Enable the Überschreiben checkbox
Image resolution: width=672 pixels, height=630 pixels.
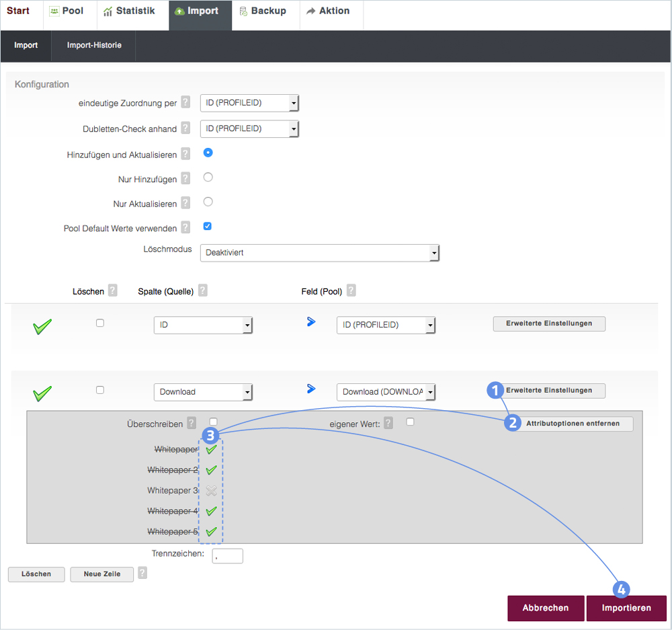214,422
